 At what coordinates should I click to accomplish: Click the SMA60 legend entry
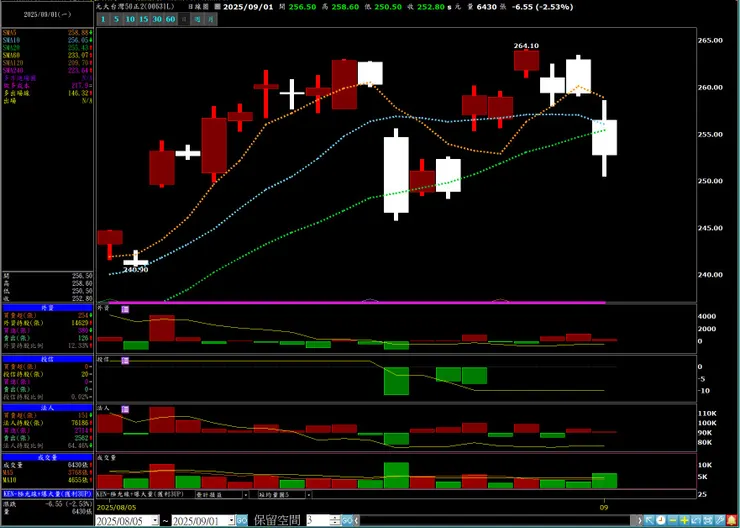coord(47,55)
